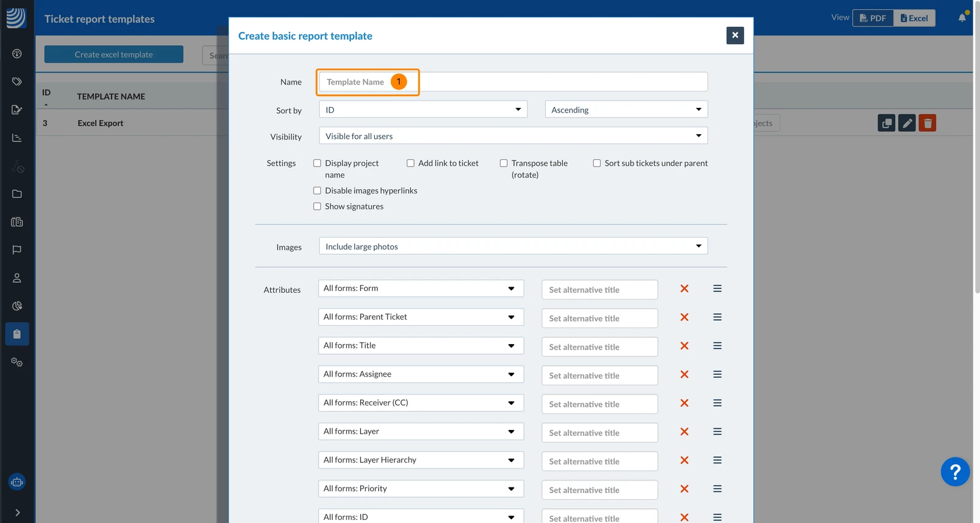980x523 pixels.
Task: Remove the All forms: Form attribute row
Action: point(684,288)
